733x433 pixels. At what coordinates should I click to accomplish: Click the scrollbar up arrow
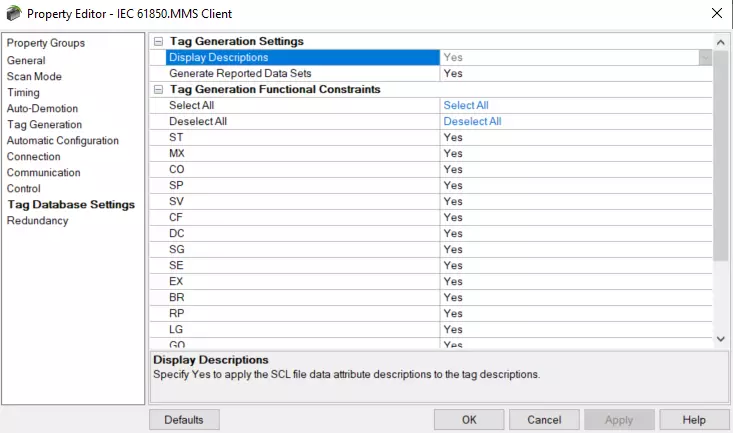point(720,43)
